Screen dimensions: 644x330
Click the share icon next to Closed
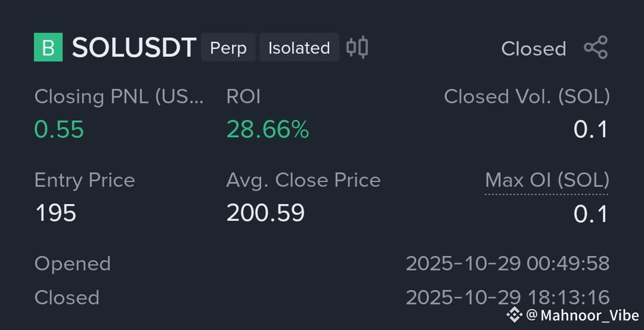596,47
